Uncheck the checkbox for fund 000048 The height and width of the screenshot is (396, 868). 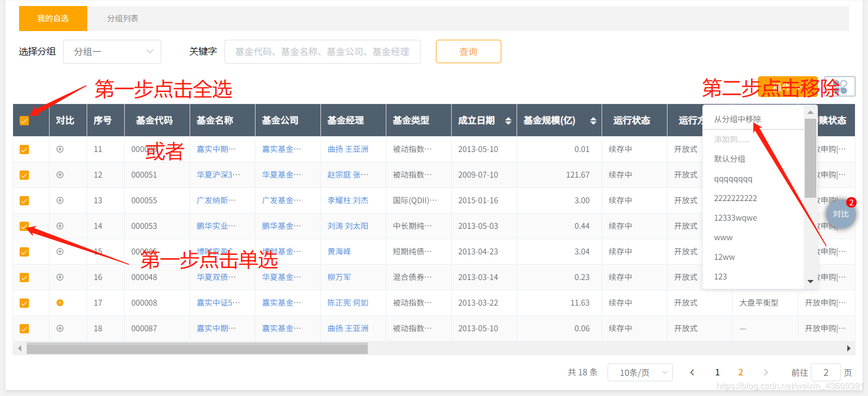tap(24, 277)
